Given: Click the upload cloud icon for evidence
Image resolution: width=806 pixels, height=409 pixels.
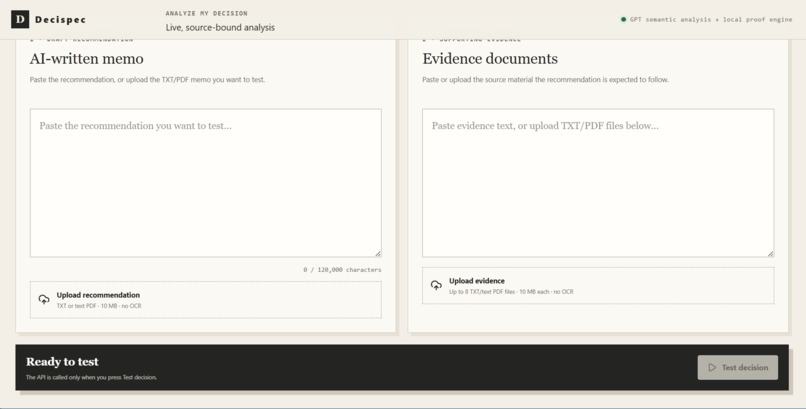Looking at the screenshot, I should click(436, 285).
